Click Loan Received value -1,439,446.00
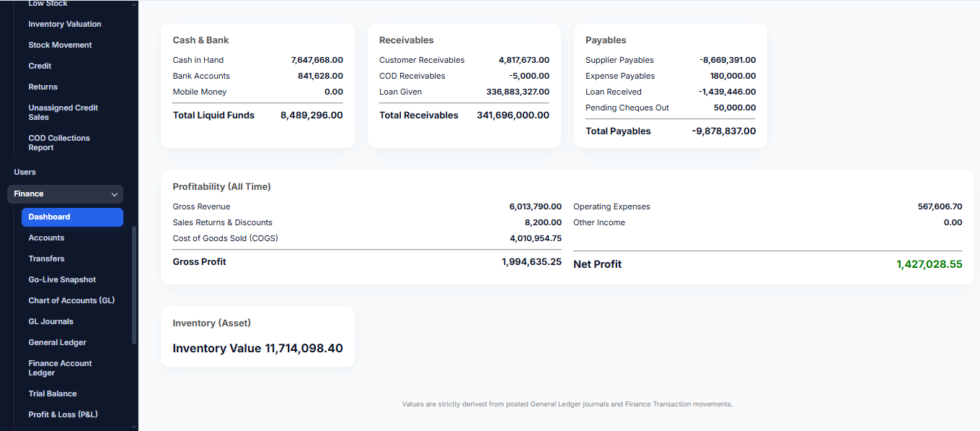The image size is (980, 431). [727, 92]
